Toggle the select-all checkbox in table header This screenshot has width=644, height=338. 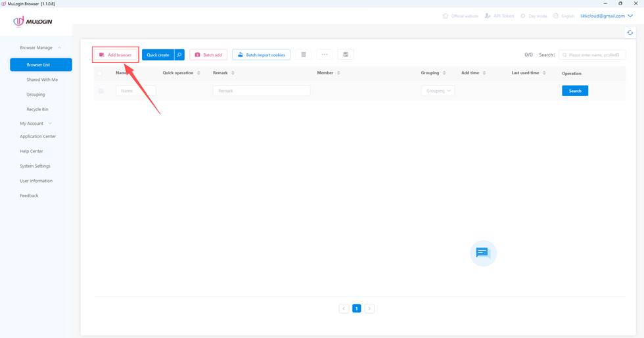pos(101,73)
